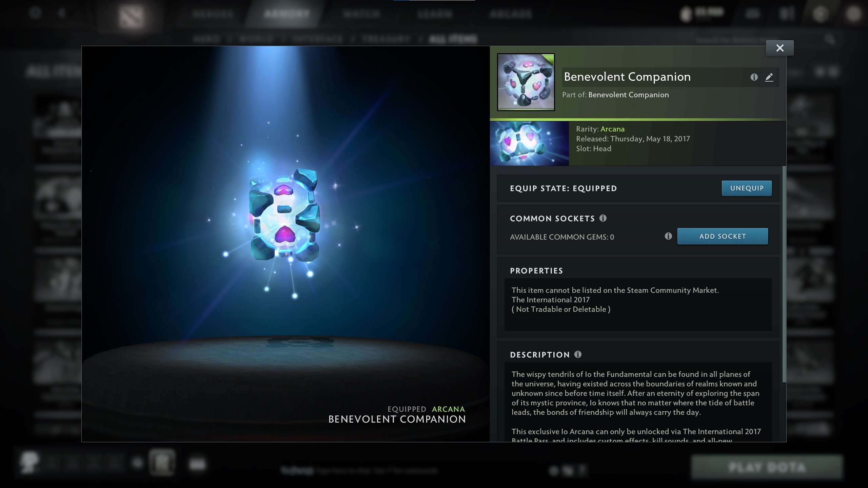This screenshot has height=488, width=868.
Task: Click the Unequip button
Action: point(747,188)
